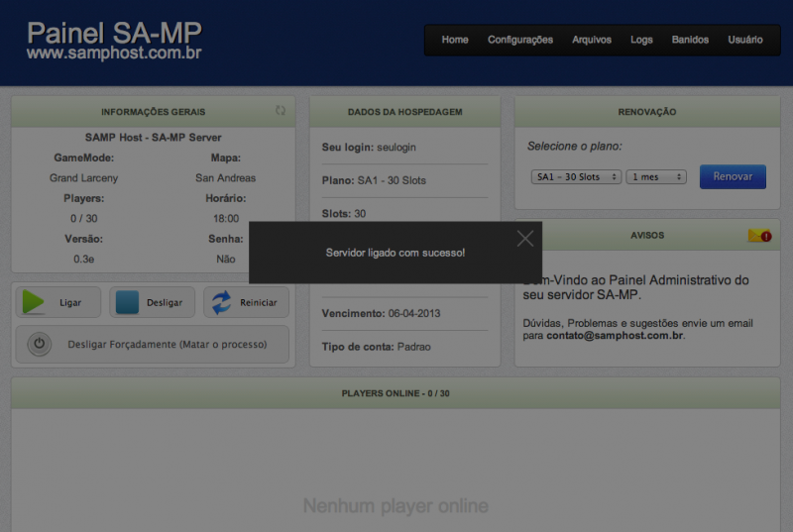Click the '18:00' Horário value
793x532 pixels.
click(226, 218)
